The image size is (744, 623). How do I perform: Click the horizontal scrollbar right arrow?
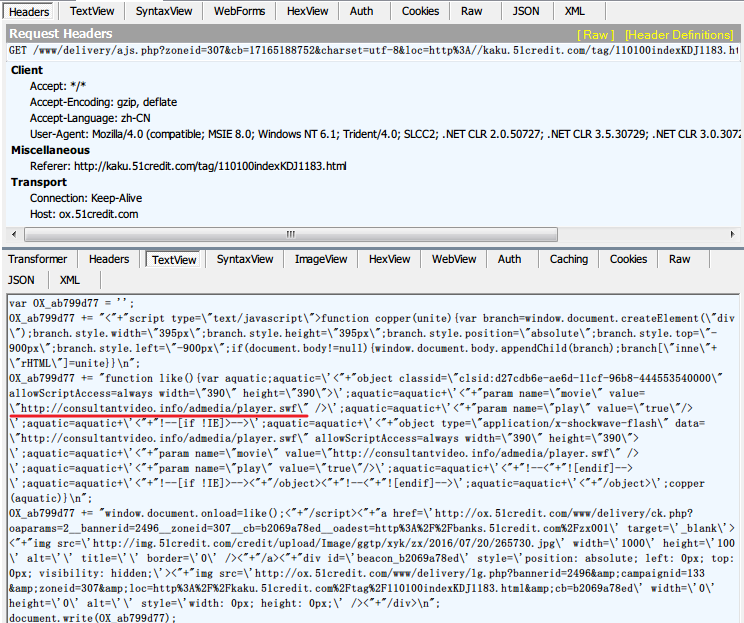(733, 234)
